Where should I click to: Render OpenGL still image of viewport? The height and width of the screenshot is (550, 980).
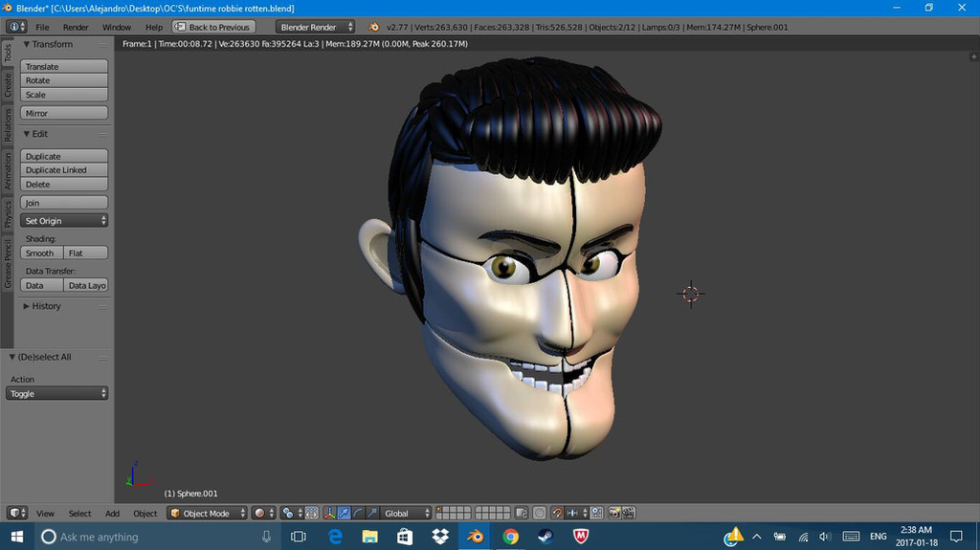click(x=614, y=513)
